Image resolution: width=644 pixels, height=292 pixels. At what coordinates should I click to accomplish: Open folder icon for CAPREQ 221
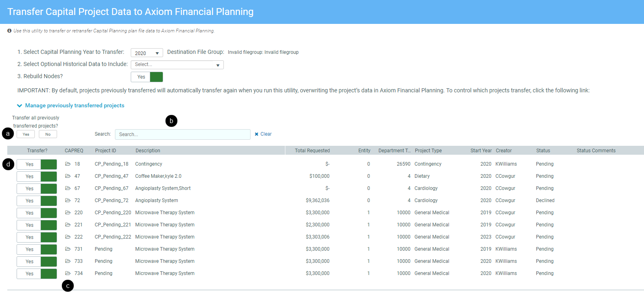(68, 225)
